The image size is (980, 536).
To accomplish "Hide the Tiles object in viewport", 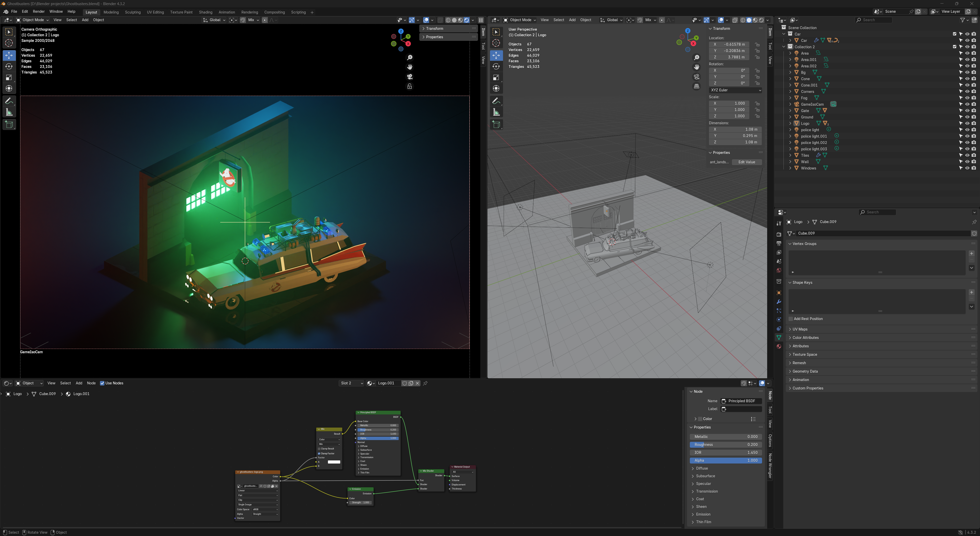I will [x=967, y=155].
